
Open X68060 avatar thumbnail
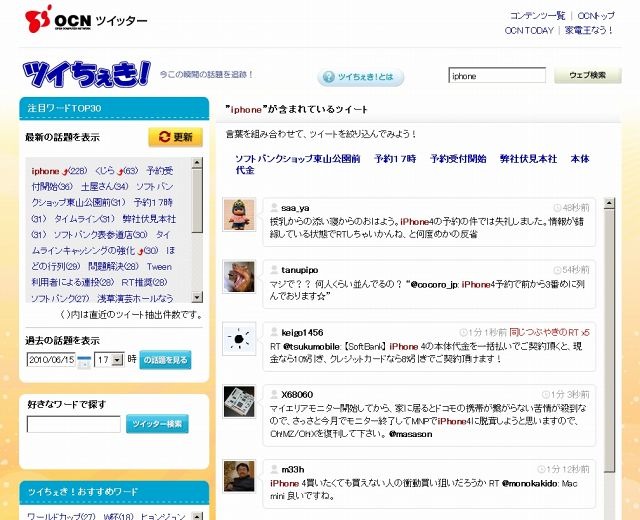(x=239, y=402)
